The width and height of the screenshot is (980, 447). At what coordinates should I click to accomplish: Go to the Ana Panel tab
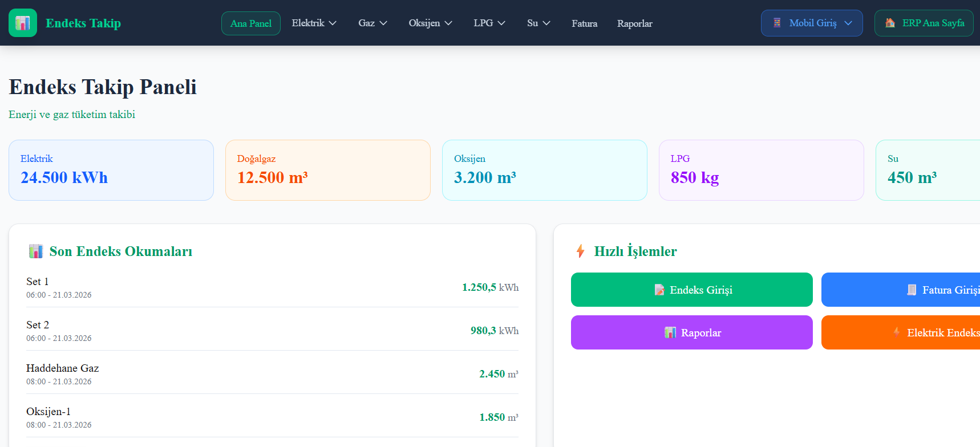[251, 23]
